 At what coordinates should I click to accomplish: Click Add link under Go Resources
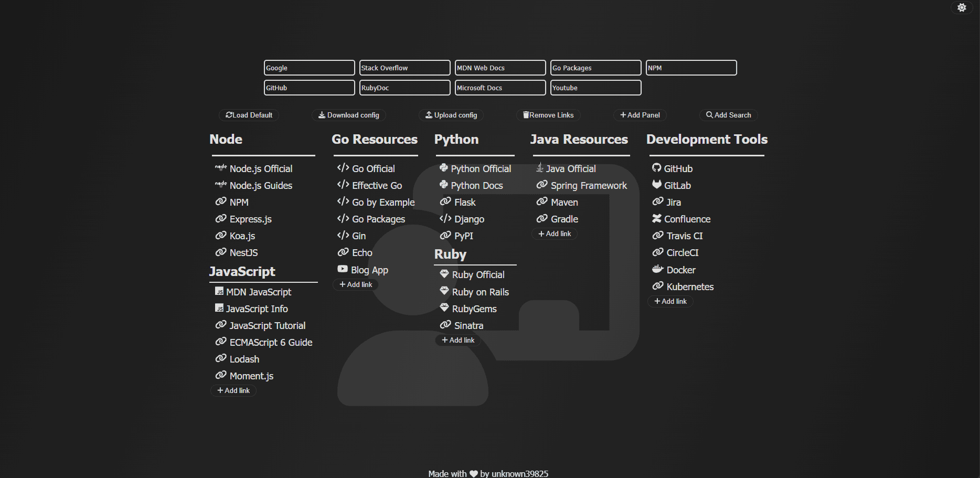pos(356,284)
